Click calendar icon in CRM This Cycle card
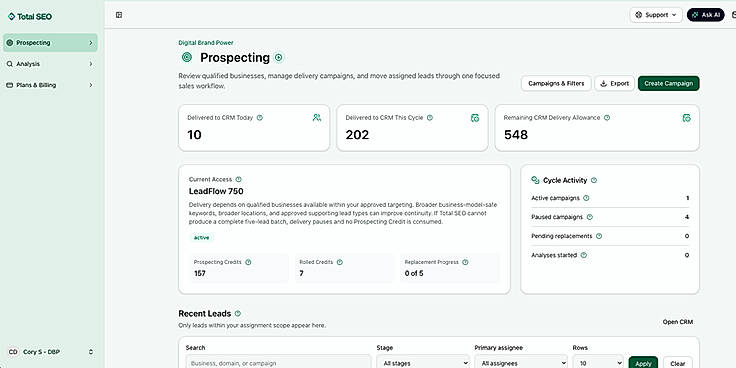The height and width of the screenshot is (368, 736). pyautogui.click(x=475, y=118)
